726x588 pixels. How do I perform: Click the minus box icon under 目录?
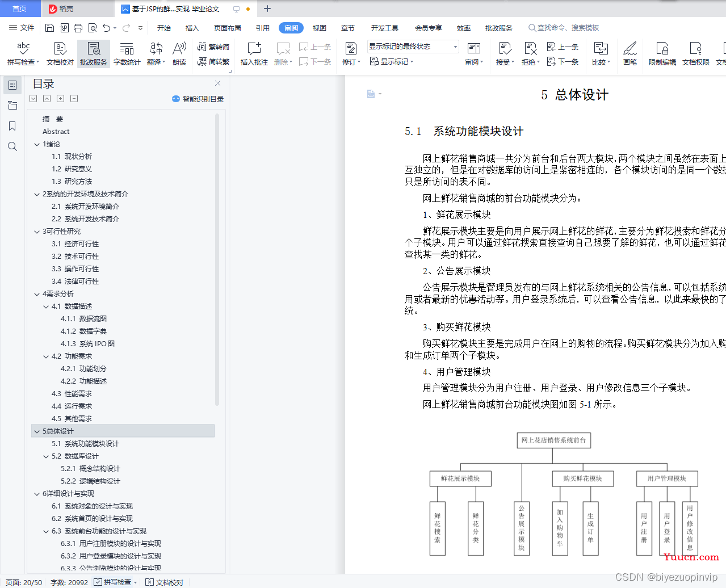pyautogui.click(x=74, y=99)
